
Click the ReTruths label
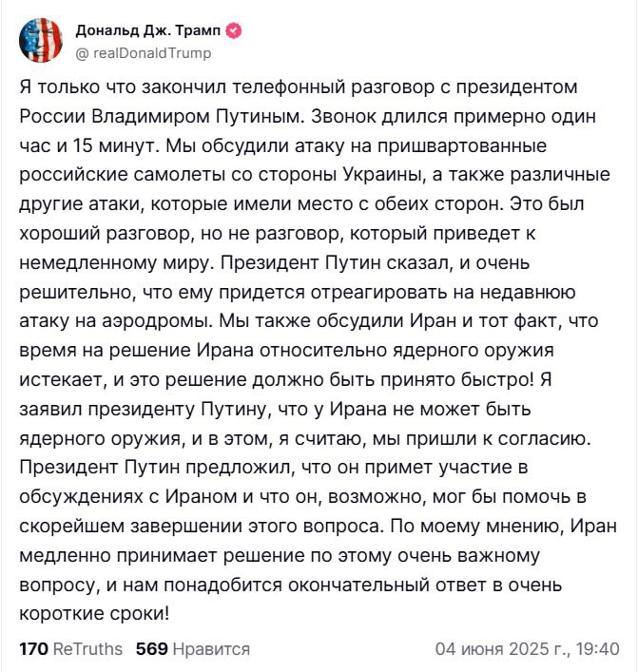[x=87, y=649]
